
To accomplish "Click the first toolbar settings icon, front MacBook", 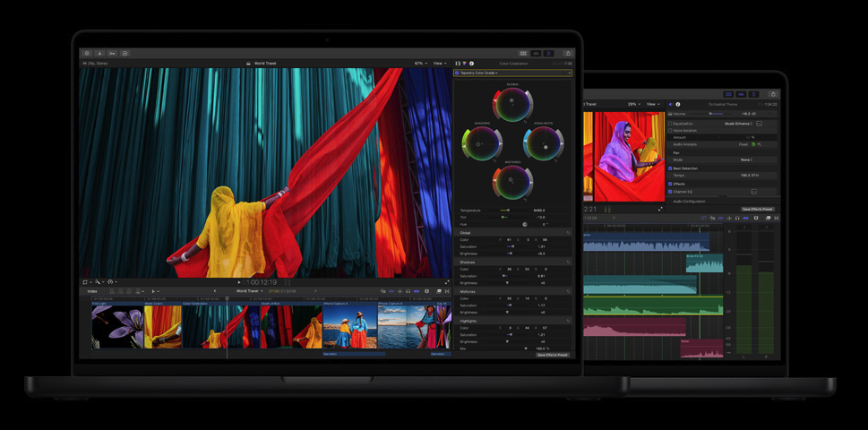I will point(87,53).
